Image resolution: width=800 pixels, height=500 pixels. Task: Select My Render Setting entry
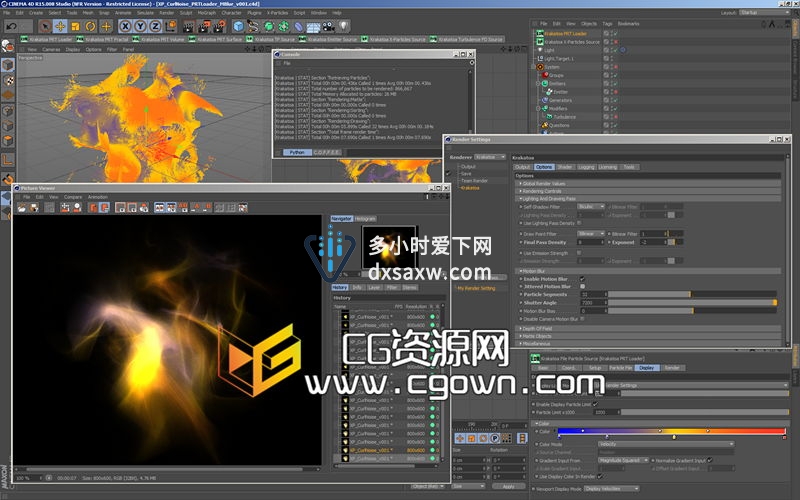coord(476,288)
